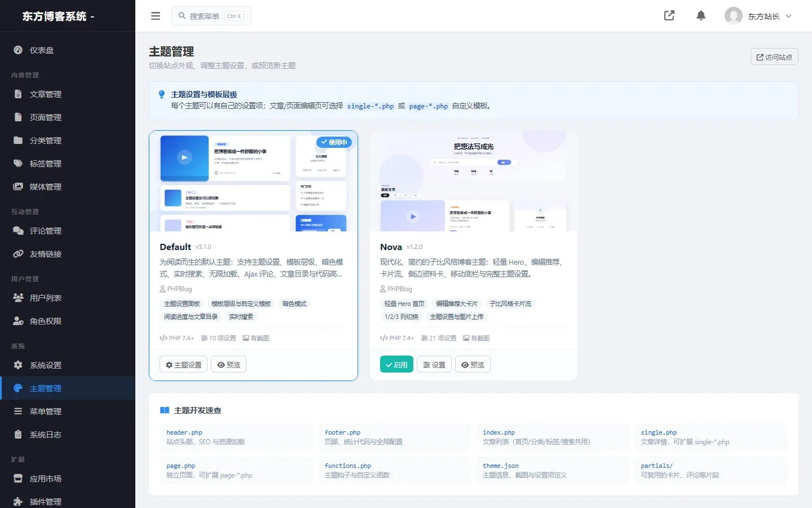The width and height of the screenshot is (812, 508).
Task: Click the 主题设置与模板层级 lightbulb icon
Action: (x=162, y=94)
